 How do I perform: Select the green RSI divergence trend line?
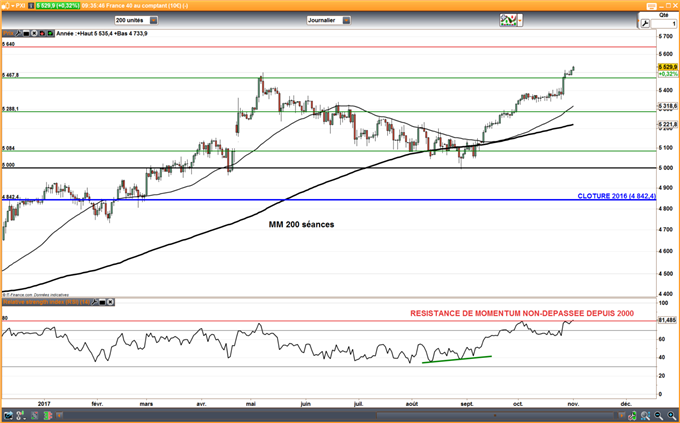tap(457, 359)
